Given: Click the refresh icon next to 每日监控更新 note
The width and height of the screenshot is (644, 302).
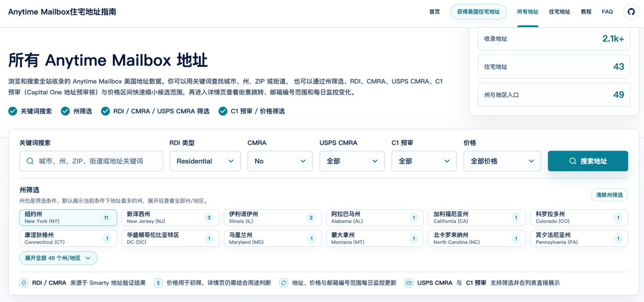Looking at the screenshot, I should [x=284, y=283].
